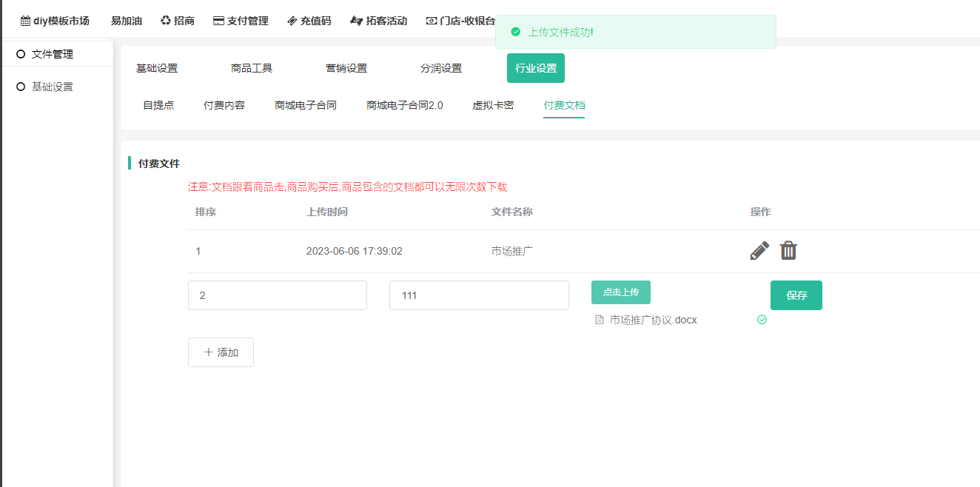Click the file name field containing 111
This screenshot has height=487, width=980.
[x=478, y=295]
